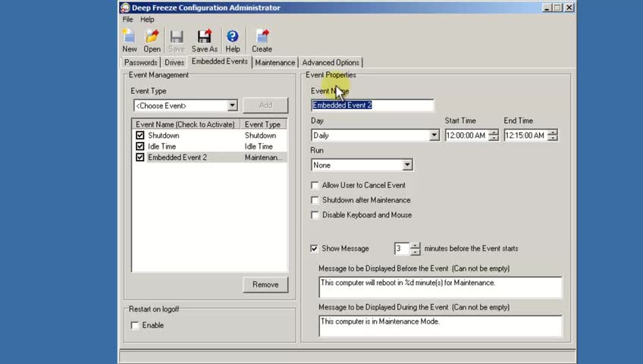The height and width of the screenshot is (364, 643).
Task: Switch to the Passwords tab
Action: 141,62
